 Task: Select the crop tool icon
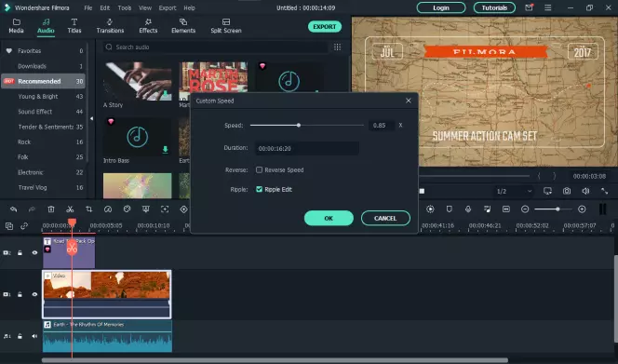pos(88,209)
